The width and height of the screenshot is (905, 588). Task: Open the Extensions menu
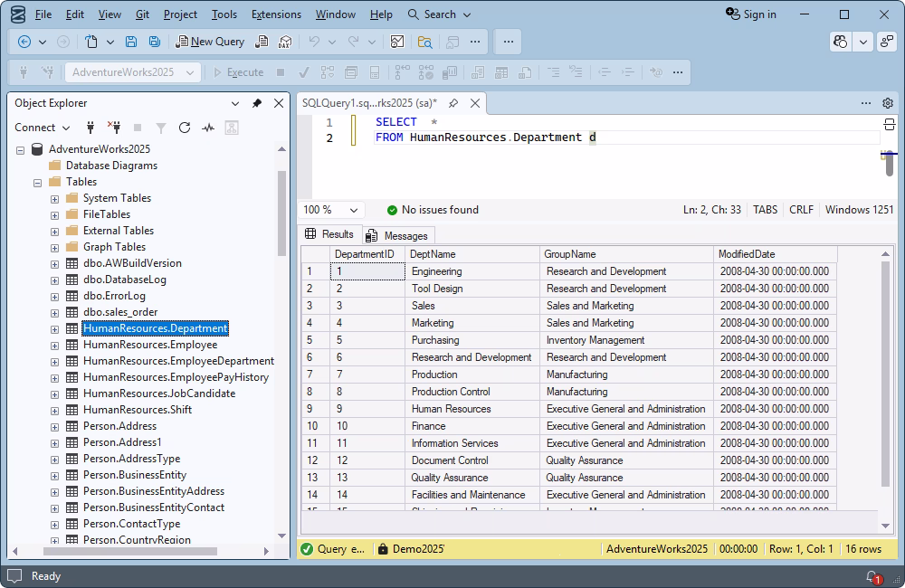[276, 14]
